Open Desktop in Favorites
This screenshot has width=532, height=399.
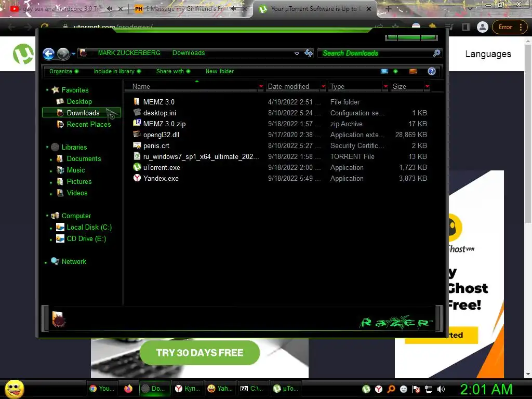(x=79, y=101)
